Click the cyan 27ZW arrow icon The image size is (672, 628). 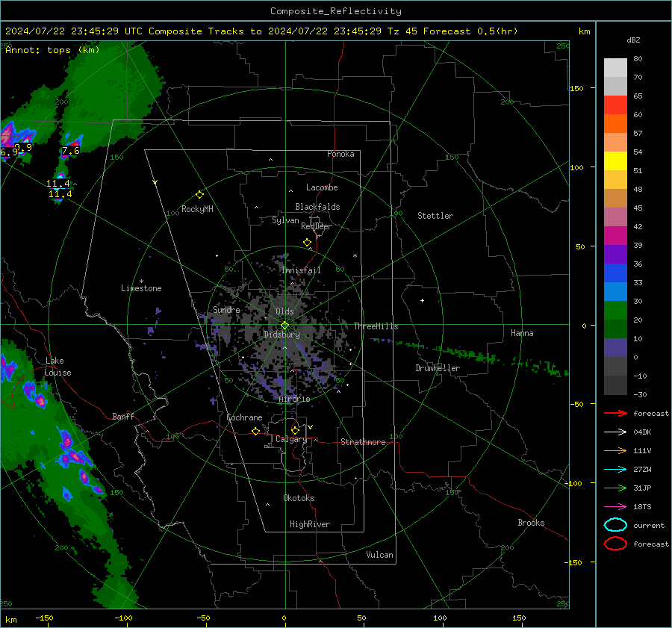pos(615,470)
